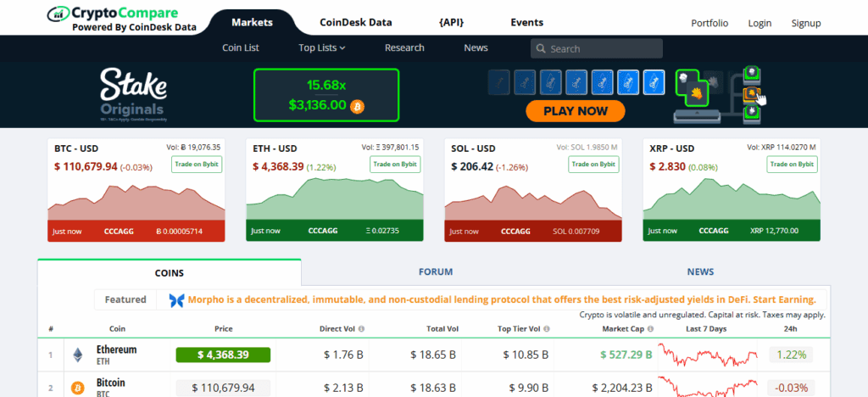Click the Login link
Image resolution: width=868 pixels, height=397 pixels.
click(759, 23)
